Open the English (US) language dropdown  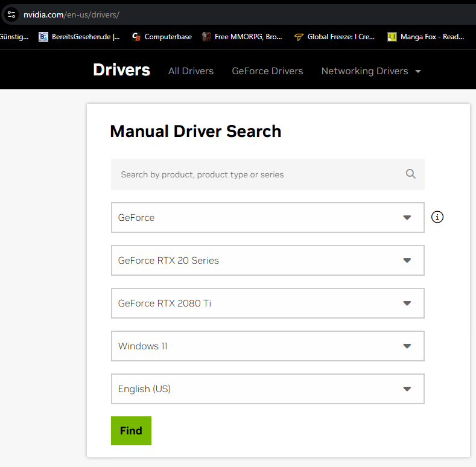click(x=267, y=389)
